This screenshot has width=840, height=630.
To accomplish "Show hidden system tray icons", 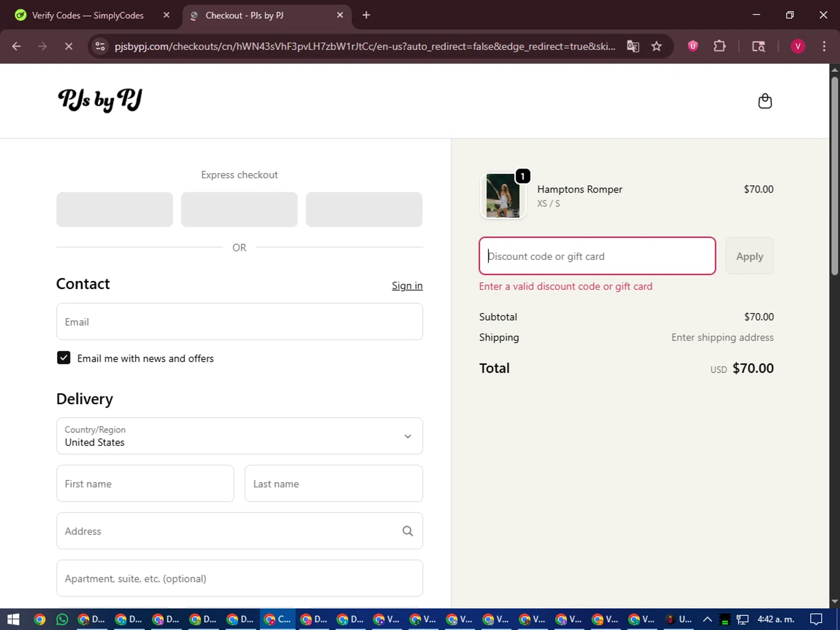I will coord(707,619).
